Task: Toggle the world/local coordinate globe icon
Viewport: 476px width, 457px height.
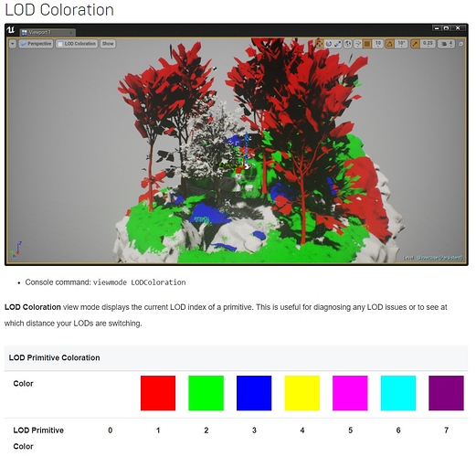Action: [348, 44]
